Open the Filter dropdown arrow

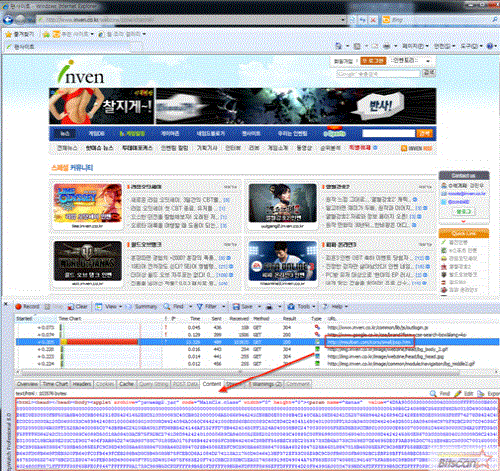coord(224,307)
